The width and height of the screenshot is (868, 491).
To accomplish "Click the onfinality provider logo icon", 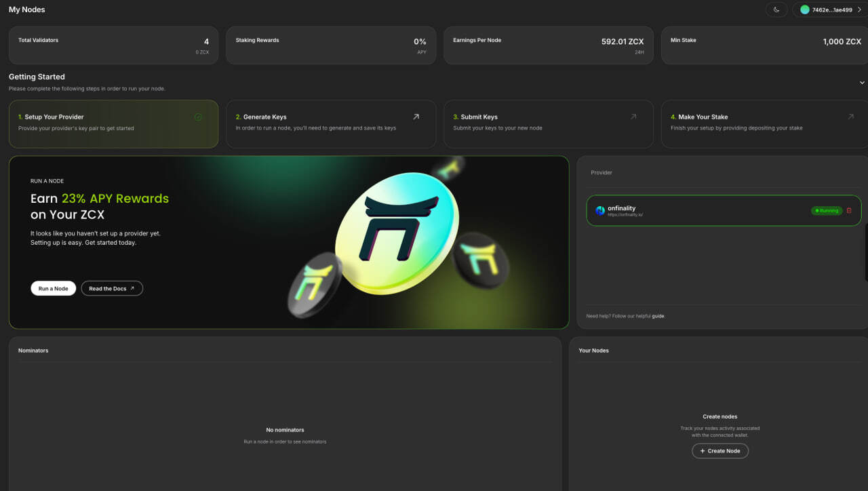I will (600, 210).
